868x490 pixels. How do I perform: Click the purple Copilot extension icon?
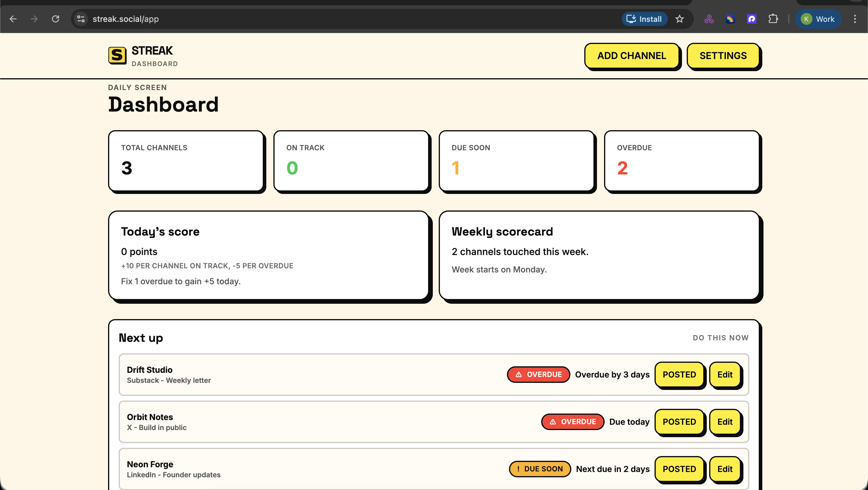[751, 19]
